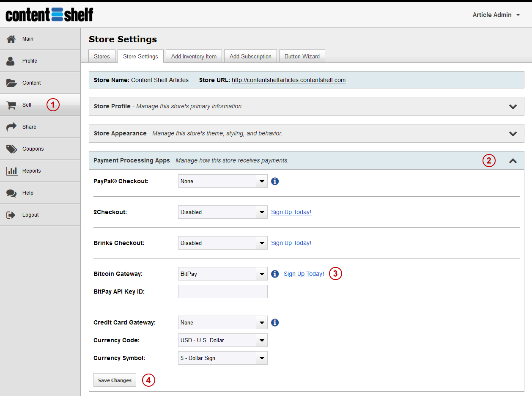Open Profile in the sidebar
This screenshot has width=532, height=396.
point(40,61)
